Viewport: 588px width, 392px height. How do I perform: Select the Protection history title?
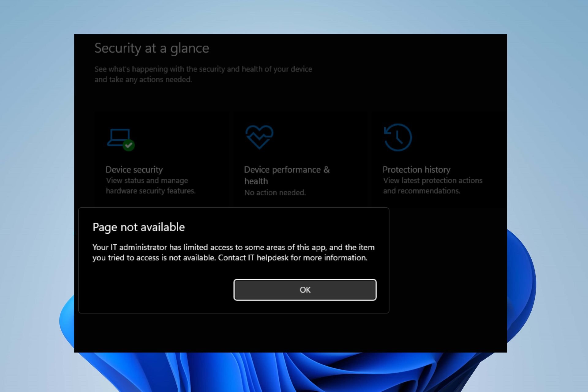coord(417,169)
